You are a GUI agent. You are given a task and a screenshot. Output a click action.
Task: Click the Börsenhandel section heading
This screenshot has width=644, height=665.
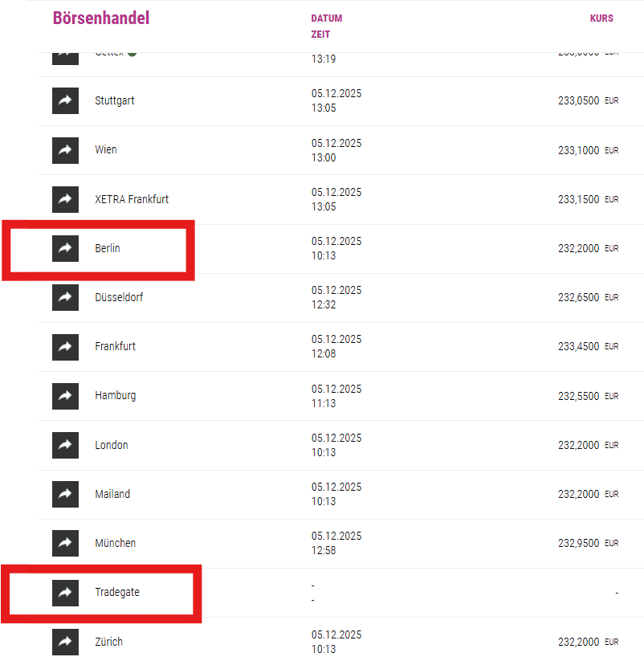click(x=101, y=18)
